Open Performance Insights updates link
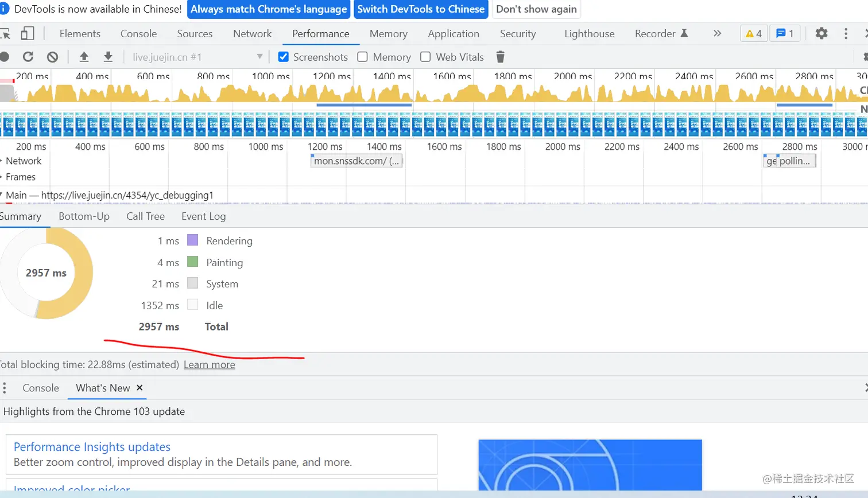868x498 pixels. tap(92, 446)
